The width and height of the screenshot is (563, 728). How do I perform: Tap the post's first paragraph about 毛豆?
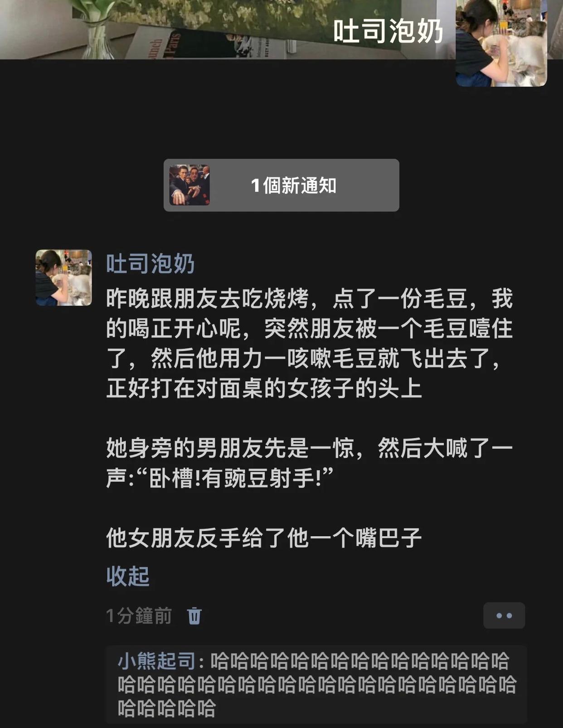point(310,344)
